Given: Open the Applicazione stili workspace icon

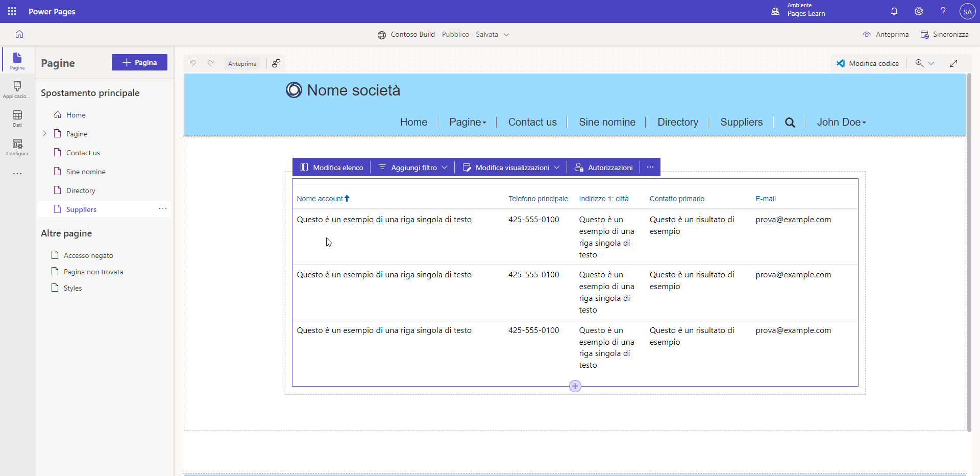Looking at the screenshot, I should pyautogui.click(x=17, y=90).
